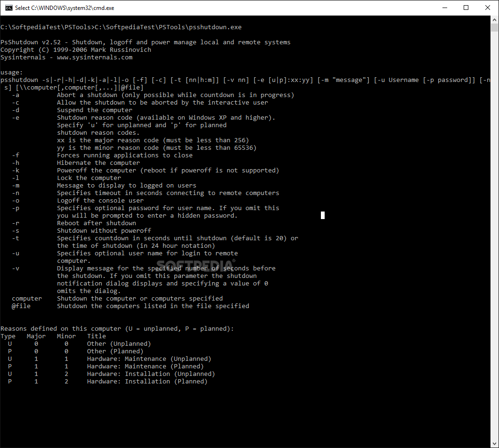Click the window title 'Select C:\WINDOWS\system32\cmd.exe'

click(x=65, y=8)
